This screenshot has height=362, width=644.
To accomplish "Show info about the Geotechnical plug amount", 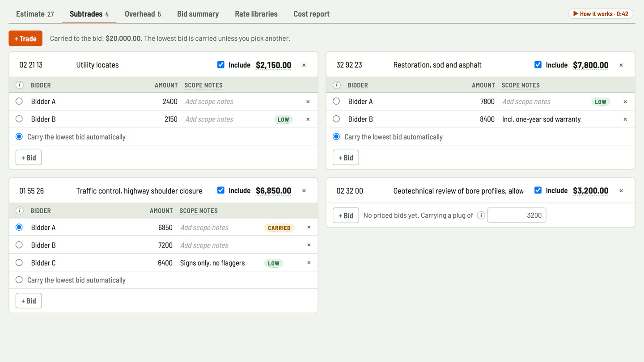I will pyautogui.click(x=481, y=215).
